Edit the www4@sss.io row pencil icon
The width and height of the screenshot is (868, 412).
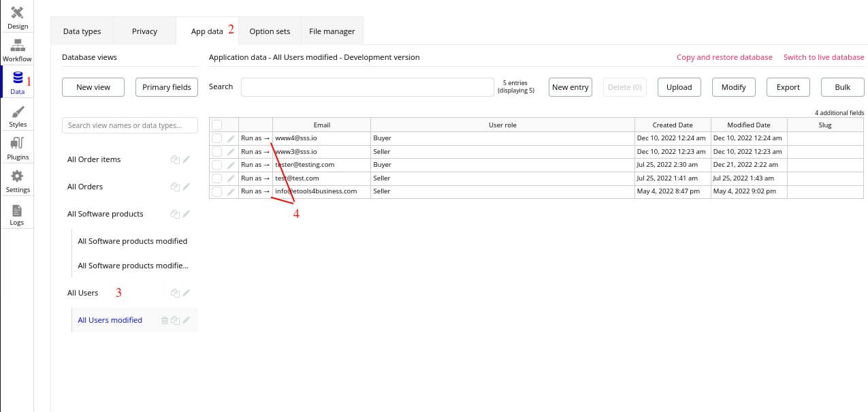(x=231, y=138)
